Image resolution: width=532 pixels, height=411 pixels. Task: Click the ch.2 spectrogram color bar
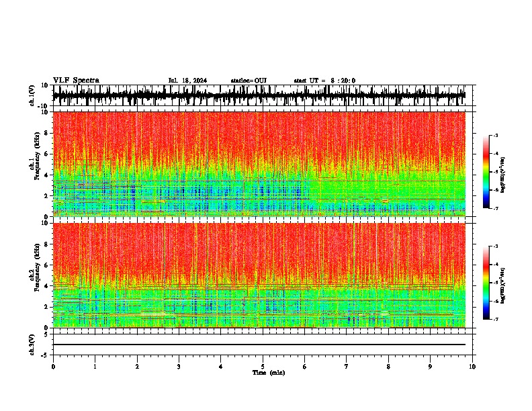tap(486, 283)
